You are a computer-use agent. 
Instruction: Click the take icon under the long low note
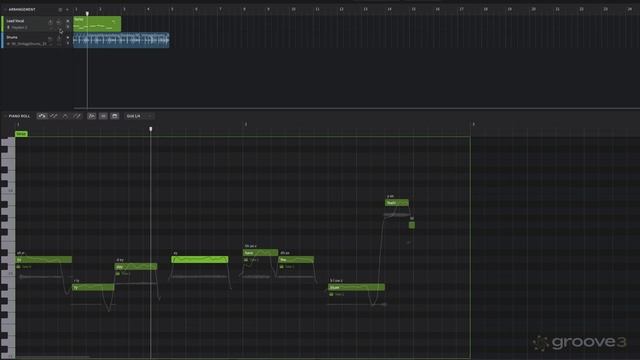[331, 294]
